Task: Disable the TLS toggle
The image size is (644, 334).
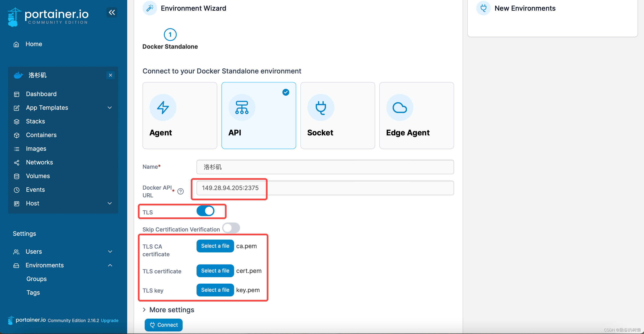Action: click(206, 211)
